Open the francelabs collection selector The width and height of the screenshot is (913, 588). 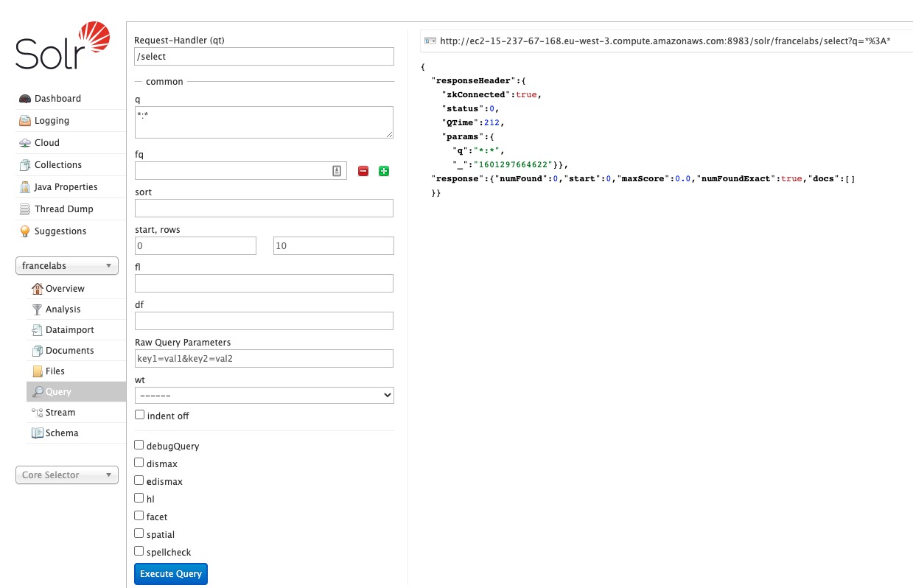coord(67,266)
